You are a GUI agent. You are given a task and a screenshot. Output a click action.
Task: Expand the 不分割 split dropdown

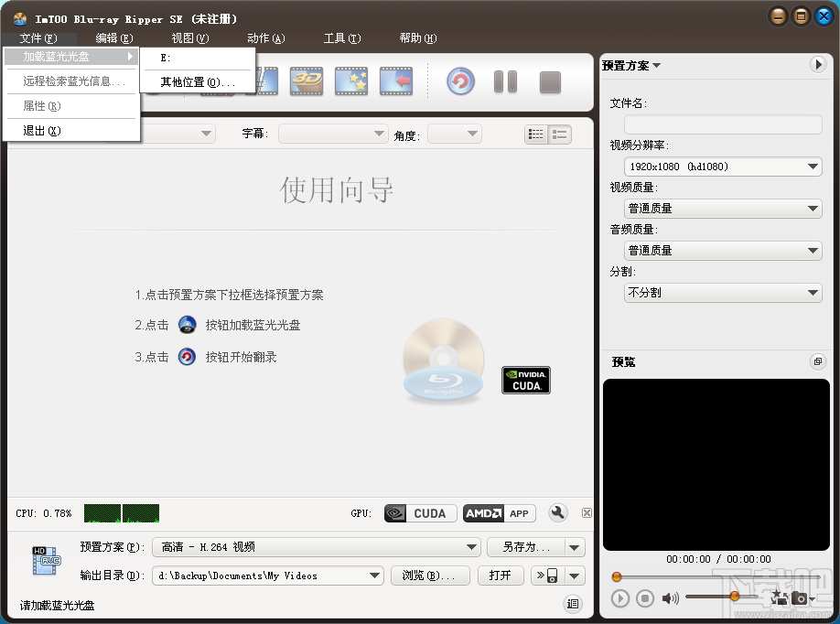point(723,291)
